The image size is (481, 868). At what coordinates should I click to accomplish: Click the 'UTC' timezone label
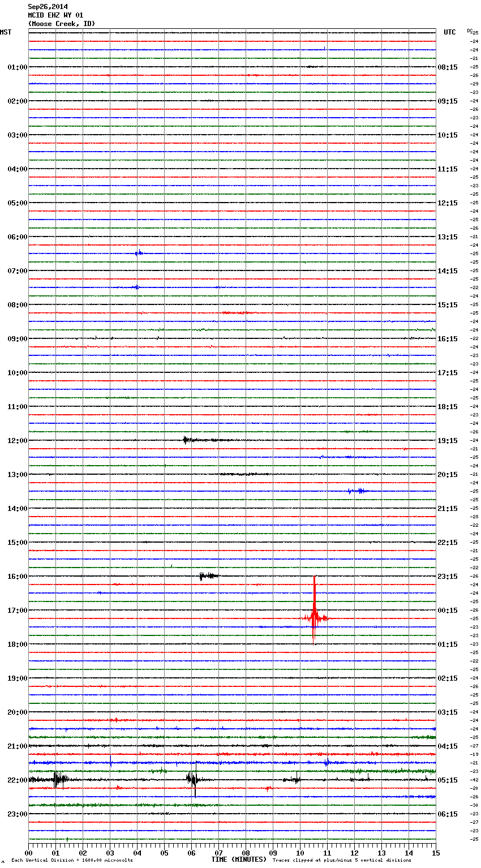450,32
